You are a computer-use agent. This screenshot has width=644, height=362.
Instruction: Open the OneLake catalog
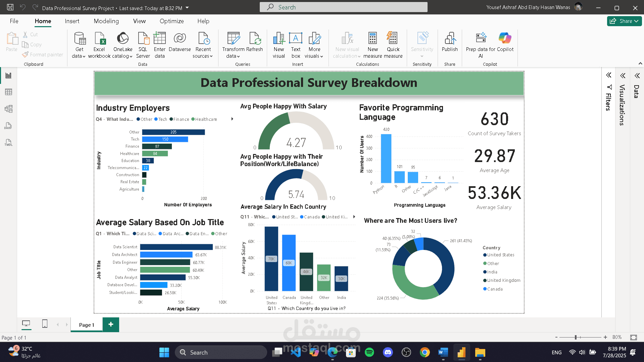click(x=122, y=45)
